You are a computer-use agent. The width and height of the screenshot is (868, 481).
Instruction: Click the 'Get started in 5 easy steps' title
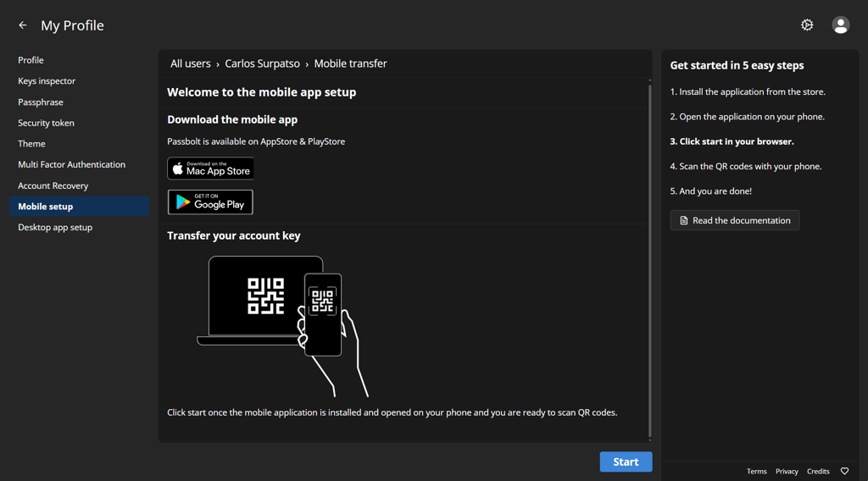tap(737, 65)
